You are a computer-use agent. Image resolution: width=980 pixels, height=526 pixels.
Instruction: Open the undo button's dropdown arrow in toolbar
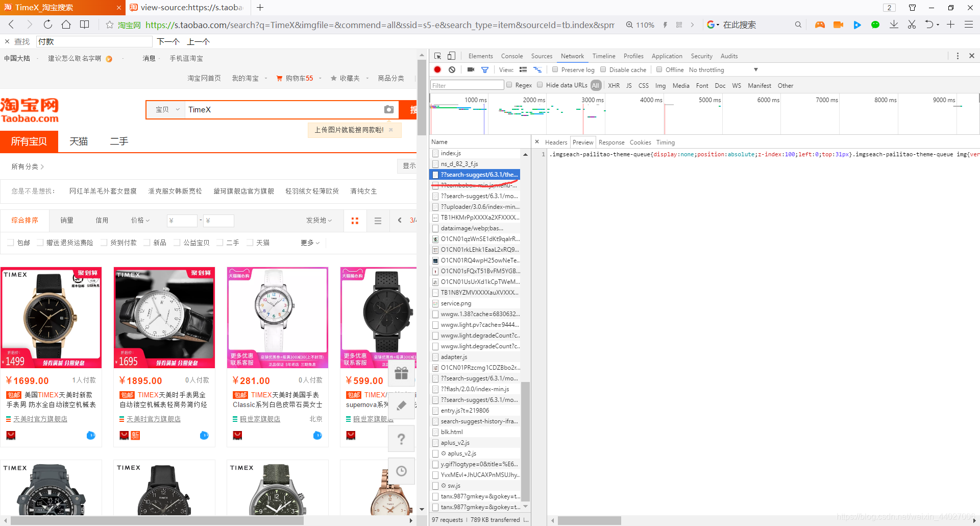(938, 25)
